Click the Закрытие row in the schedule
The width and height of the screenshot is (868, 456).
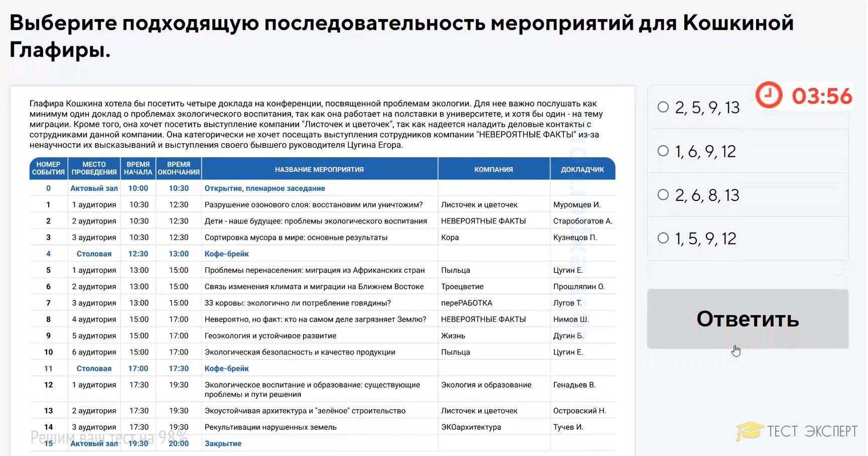pyautogui.click(x=223, y=443)
